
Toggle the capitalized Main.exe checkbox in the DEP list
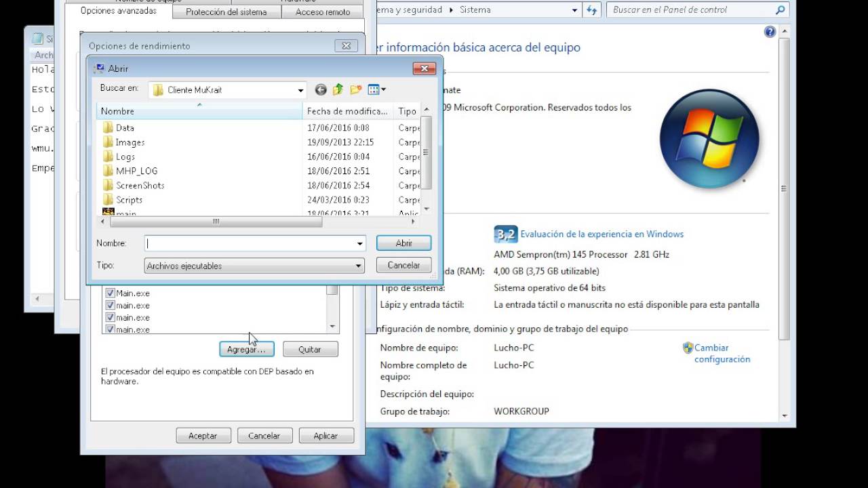point(110,293)
